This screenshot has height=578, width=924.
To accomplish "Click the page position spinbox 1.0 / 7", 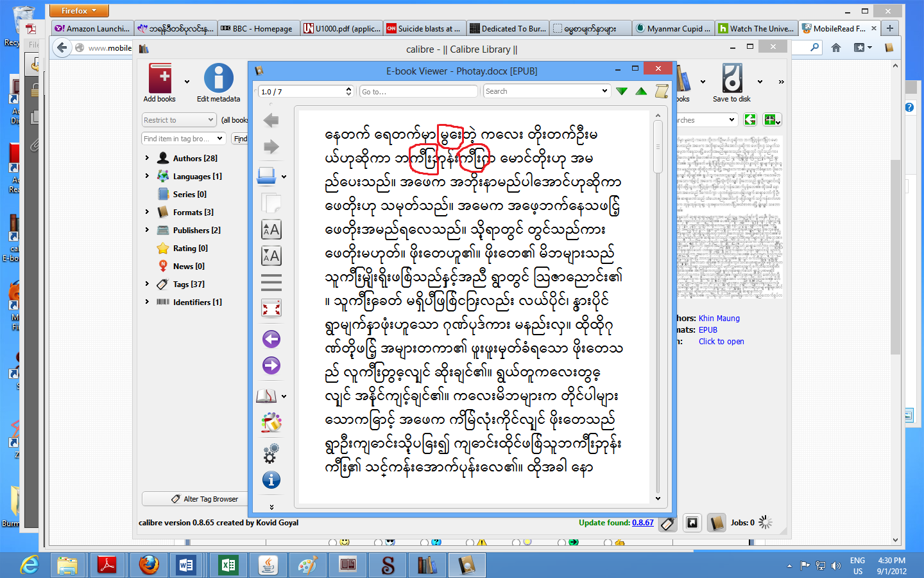I will click(x=305, y=91).
